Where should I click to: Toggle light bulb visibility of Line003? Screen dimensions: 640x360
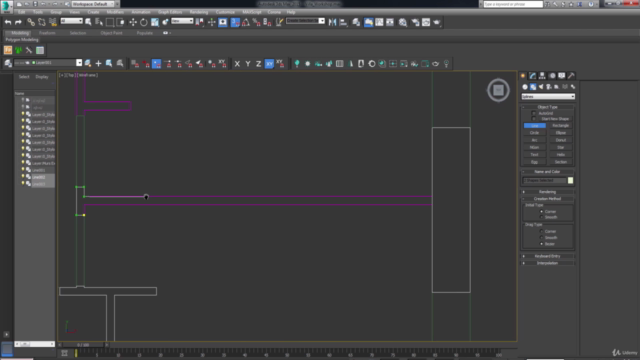23,184
